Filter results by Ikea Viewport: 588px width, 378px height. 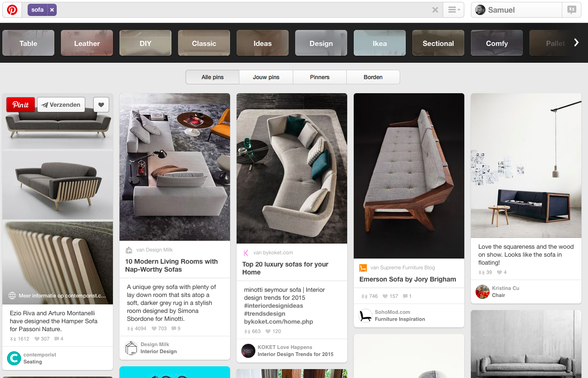tap(380, 43)
